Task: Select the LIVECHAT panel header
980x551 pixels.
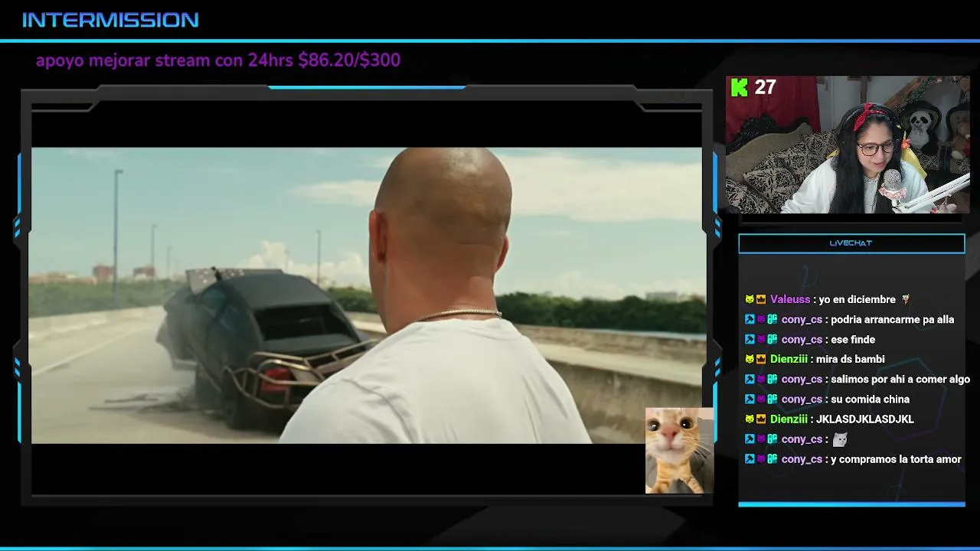Action: click(x=851, y=243)
